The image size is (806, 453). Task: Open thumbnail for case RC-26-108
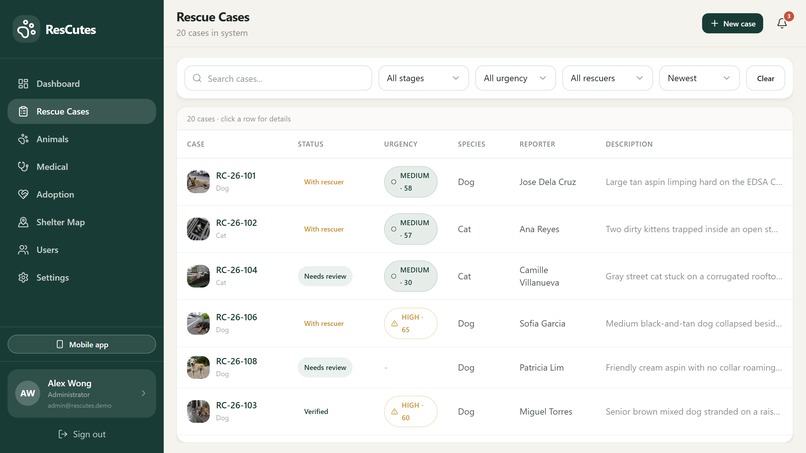[x=198, y=368]
